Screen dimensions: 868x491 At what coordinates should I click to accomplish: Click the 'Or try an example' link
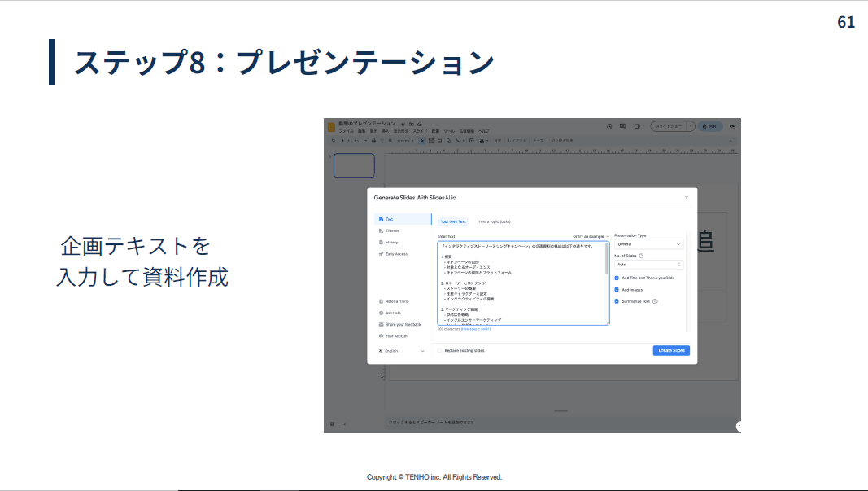pos(590,236)
